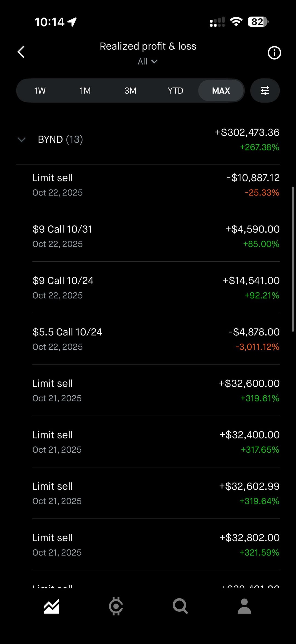Switch to the YTD time range

[175, 91]
